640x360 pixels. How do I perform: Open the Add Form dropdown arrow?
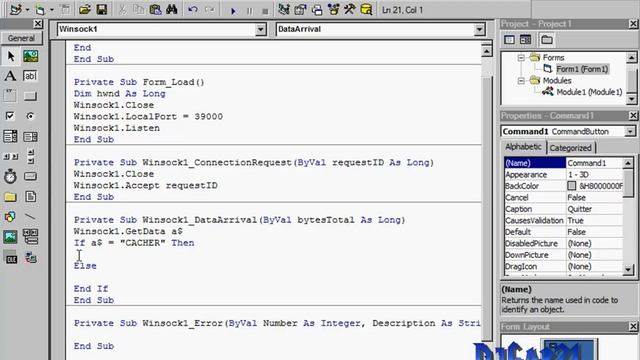click(x=51, y=10)
